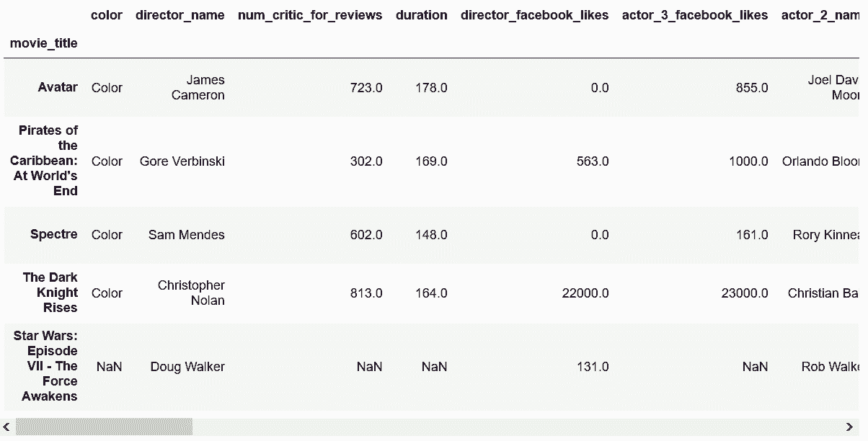Select Avatar's 0.0 director likes cell
This screenshot has width=868, height=441.
click(598, 88)
